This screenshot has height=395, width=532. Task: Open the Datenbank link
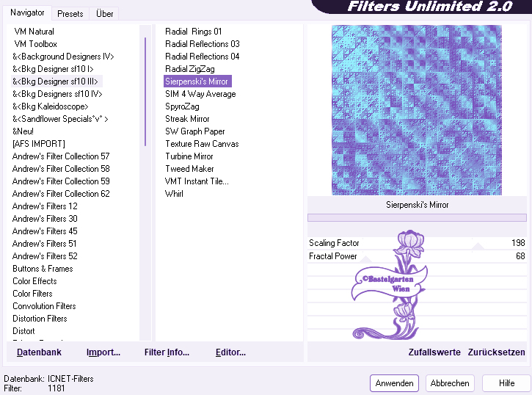[39, 352]
